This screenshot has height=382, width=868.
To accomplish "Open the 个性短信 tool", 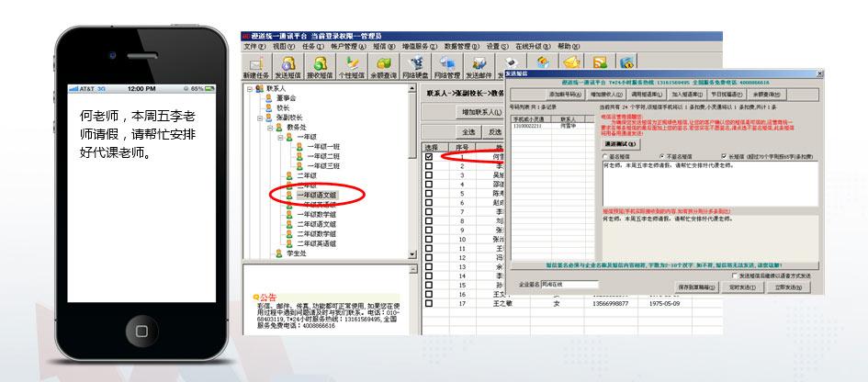I will pos(354,65).
